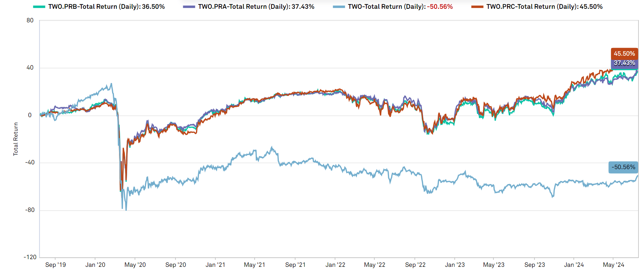
Task: Select the -50.56% end-value tag
Action: pos(623,167)
